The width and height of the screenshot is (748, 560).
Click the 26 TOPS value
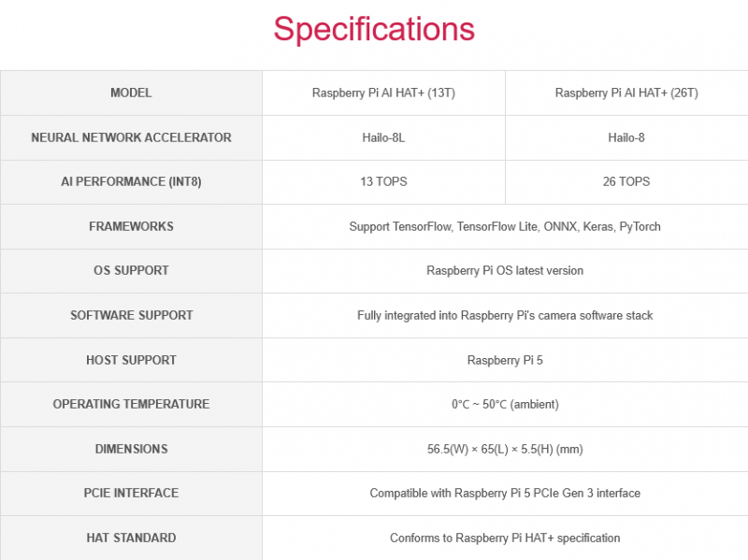(626, 181)
